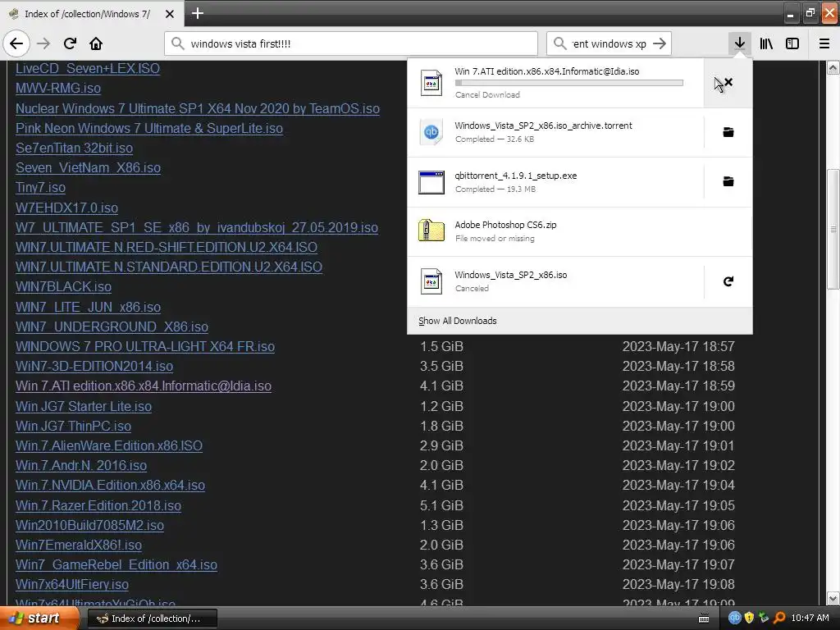Open the LiveCD_Seven+LEX.ISO link
Image resolution: width=840 pixels, height=630 pixels.
point(88,69)
